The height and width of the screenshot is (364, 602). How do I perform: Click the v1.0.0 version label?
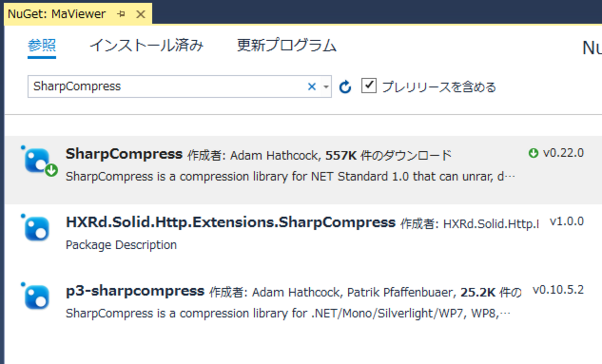[x=566, y=222]
